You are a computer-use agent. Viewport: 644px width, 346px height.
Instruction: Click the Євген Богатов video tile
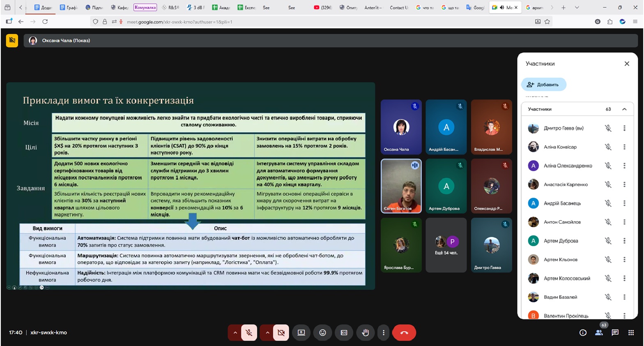click(x=401, y=186)
